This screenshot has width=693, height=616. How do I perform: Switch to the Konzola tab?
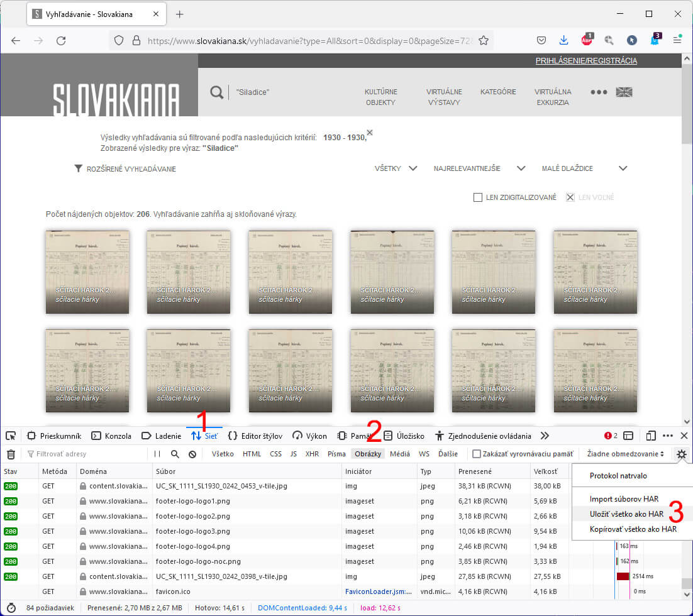tap(111, 436)
